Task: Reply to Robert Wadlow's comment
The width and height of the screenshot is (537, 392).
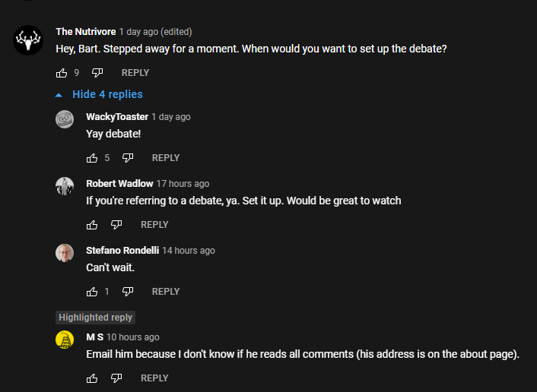Action: pos(154,225)
